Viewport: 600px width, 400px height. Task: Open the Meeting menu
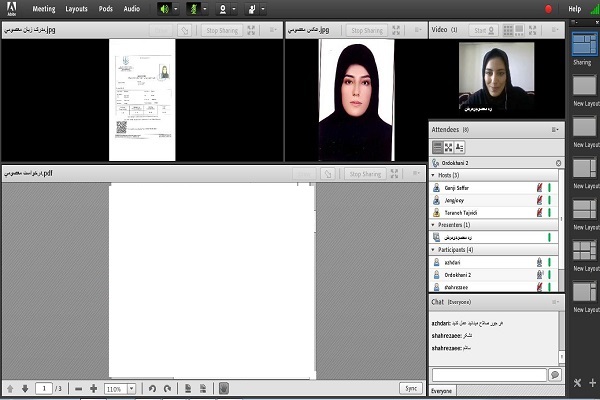[x=44, y=9]
